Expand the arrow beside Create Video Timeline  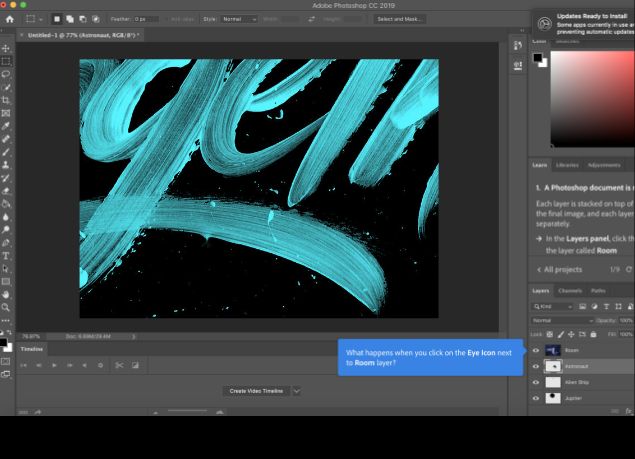pos(296,391)
